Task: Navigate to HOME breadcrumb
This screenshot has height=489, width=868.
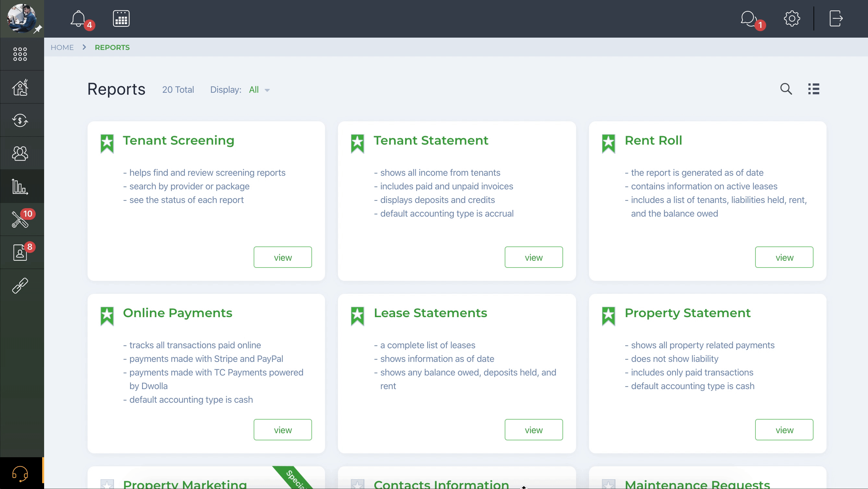Action: [x=62, y=47]
